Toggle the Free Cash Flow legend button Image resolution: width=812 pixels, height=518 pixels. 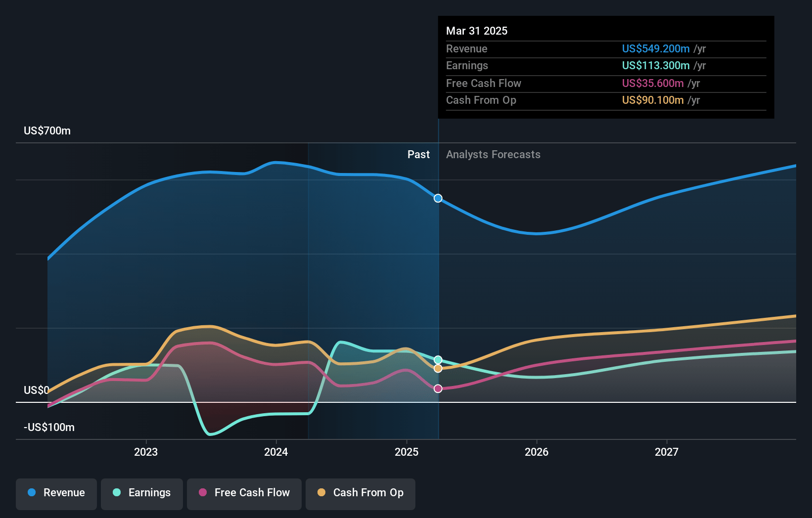click(x=244, y=494)
